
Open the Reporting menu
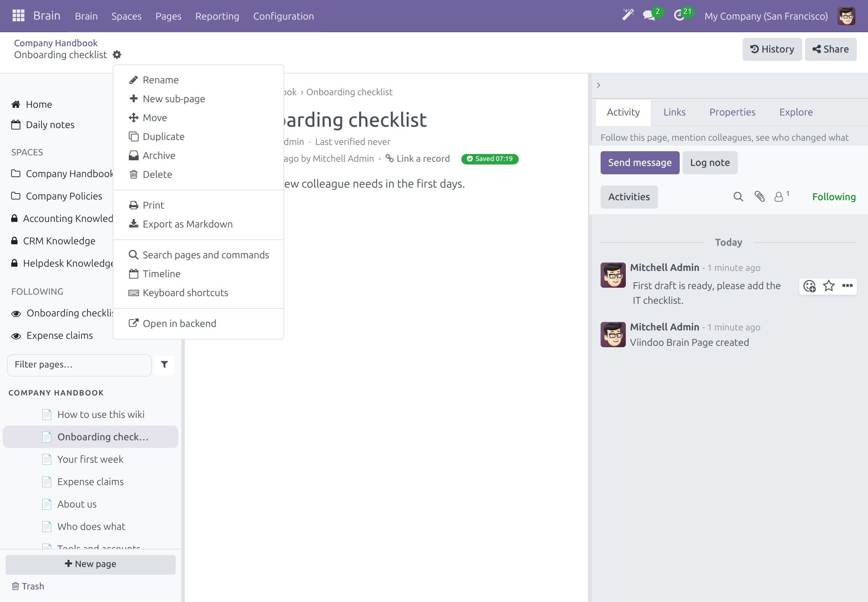pyautogui.click(x=217, y=16)
